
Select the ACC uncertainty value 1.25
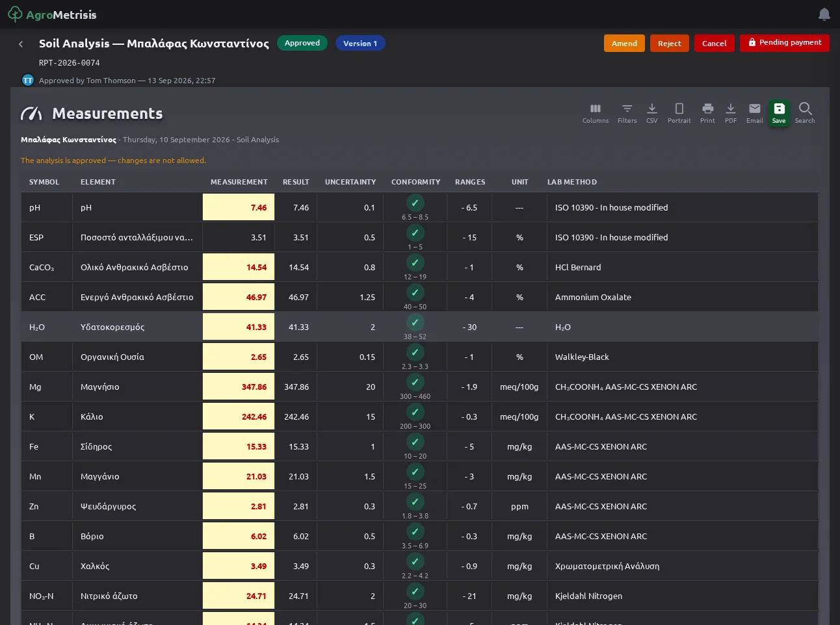367,297
